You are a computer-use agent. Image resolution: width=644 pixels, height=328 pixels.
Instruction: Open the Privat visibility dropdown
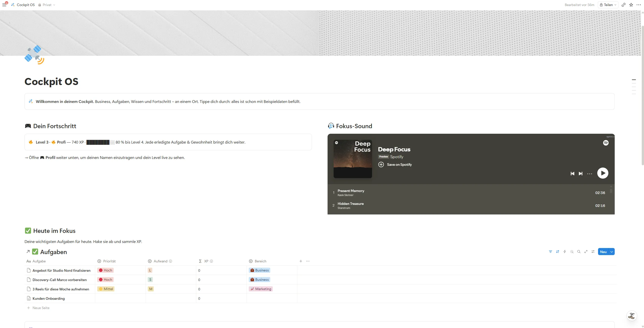click(47, 5)
